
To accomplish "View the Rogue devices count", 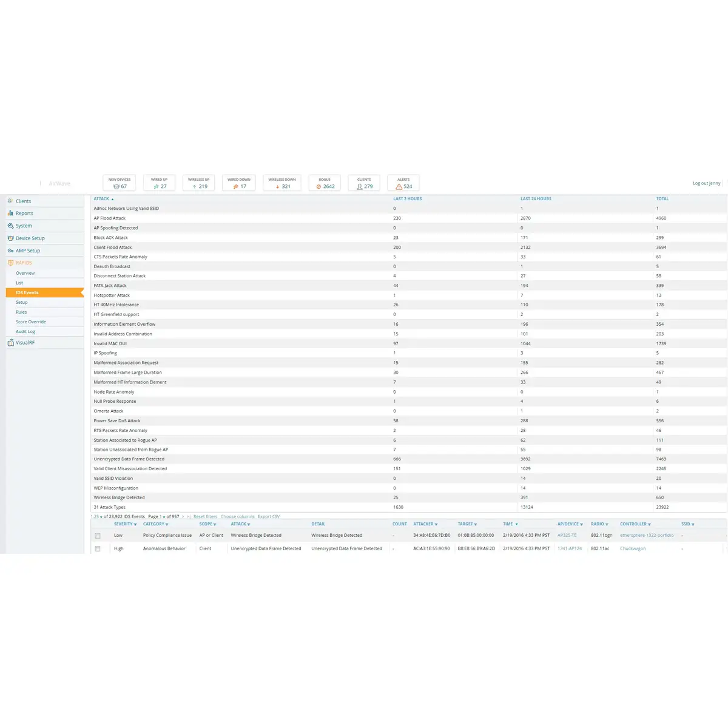I will [x=325, y=183].
